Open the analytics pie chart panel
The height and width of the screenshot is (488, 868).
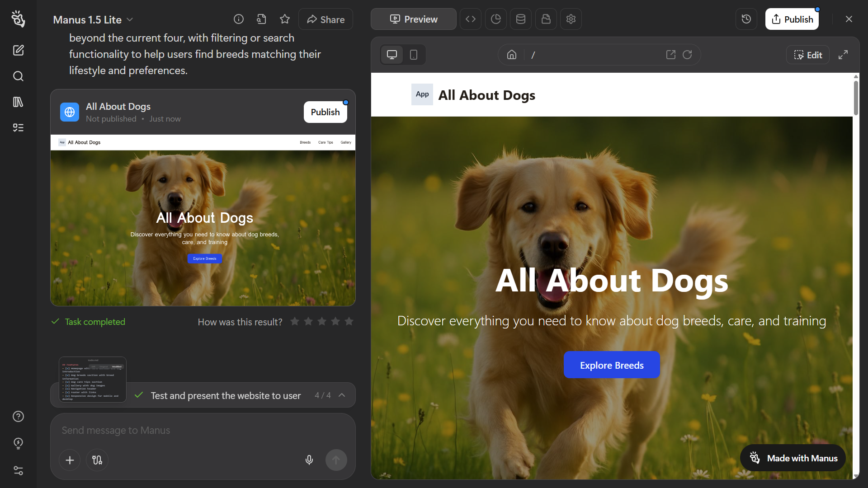496,19
